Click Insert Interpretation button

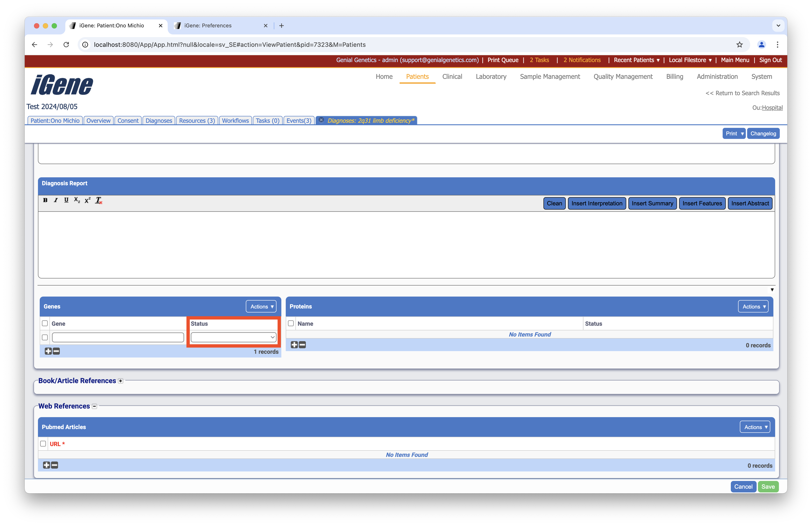[x=596, y=203]
